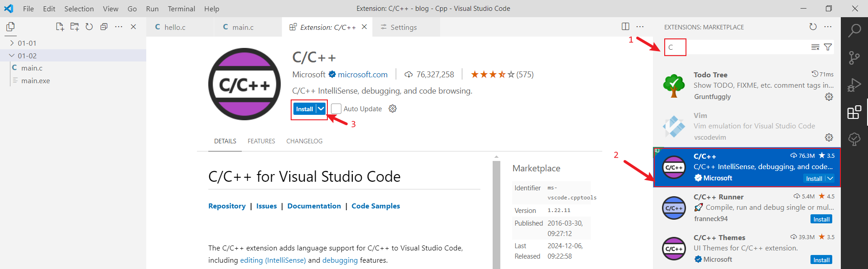Open the Run menu
The width and height of the screenshot is (868, 269).
pos(152,9)
